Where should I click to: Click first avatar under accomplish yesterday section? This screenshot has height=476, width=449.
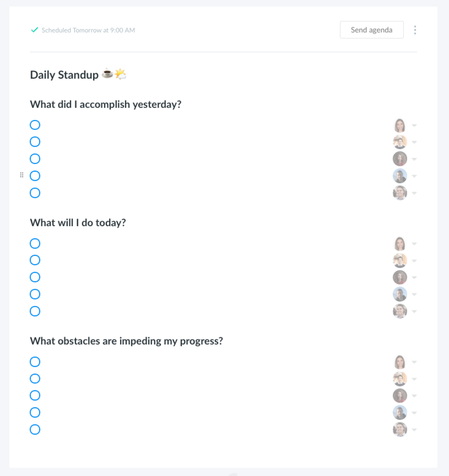(x=400, y=125)
